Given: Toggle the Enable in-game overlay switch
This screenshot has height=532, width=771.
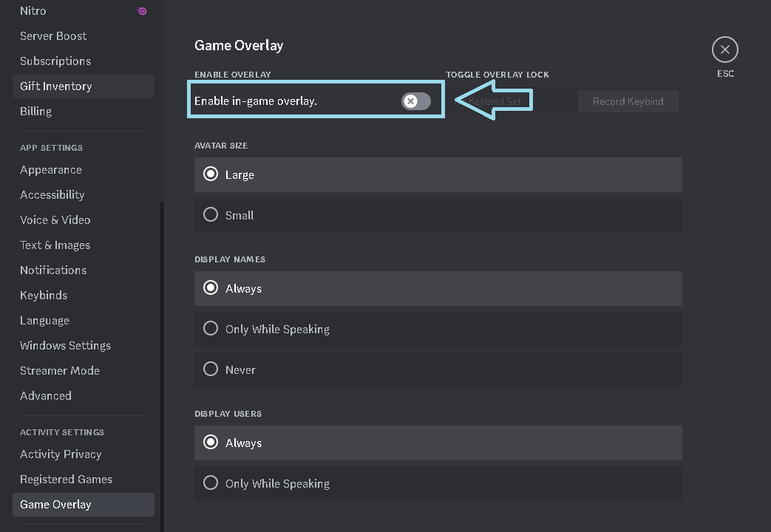Looking at the screenshot, I should tap(416, 101).
